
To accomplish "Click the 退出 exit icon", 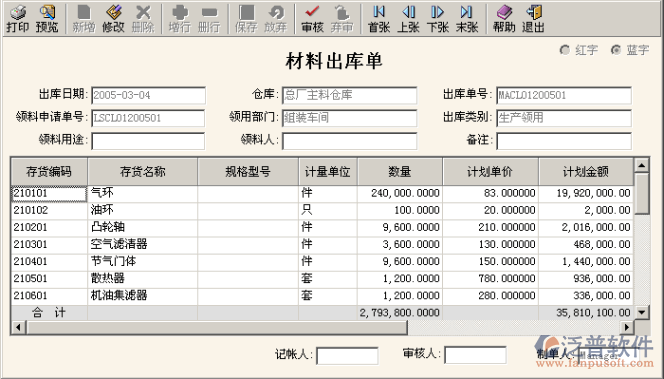I will pos(533,19).
